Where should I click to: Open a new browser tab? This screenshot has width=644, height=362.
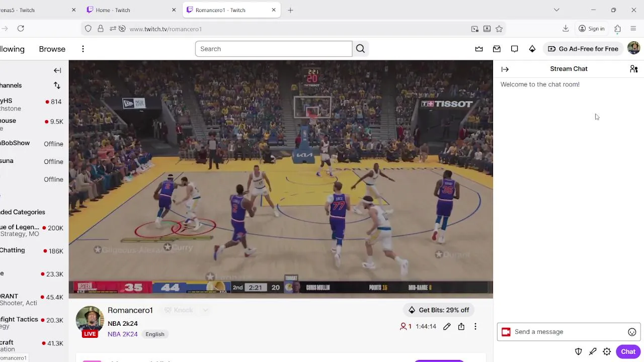[x=290, y=10]
